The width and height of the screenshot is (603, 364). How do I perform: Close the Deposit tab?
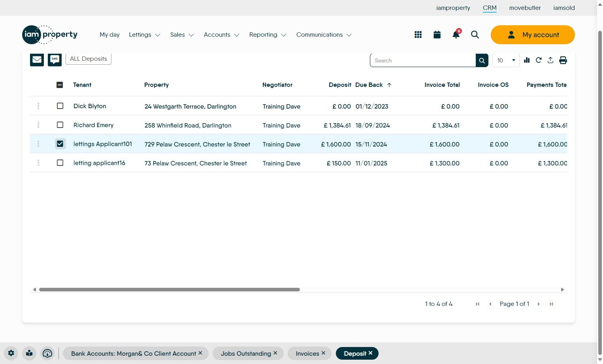371,353
